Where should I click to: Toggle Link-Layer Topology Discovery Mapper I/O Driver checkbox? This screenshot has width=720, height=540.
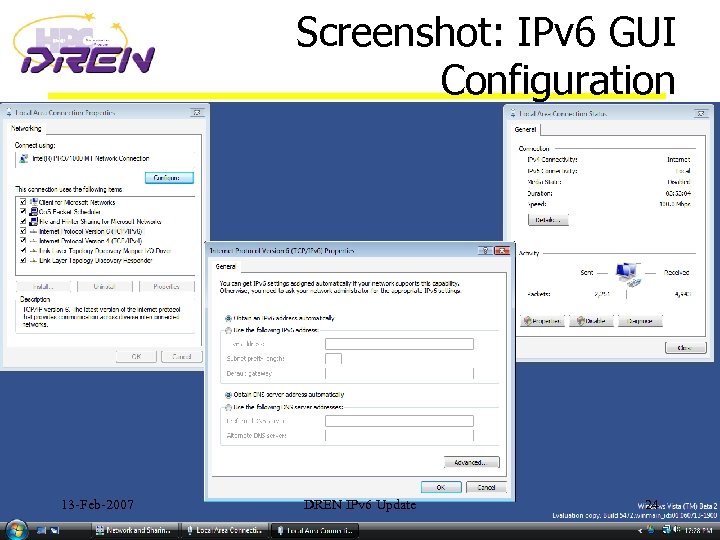23,251
